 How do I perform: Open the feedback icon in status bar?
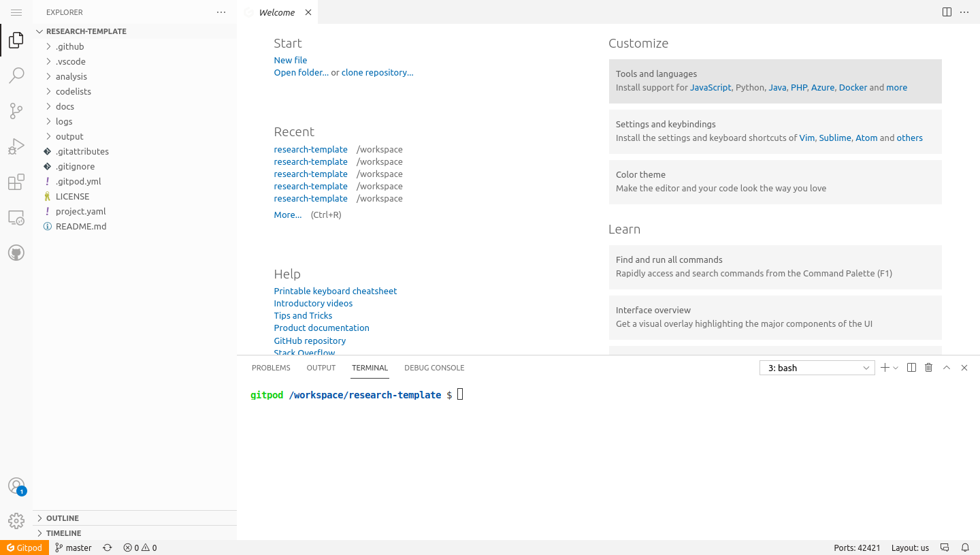pos(945,548)
